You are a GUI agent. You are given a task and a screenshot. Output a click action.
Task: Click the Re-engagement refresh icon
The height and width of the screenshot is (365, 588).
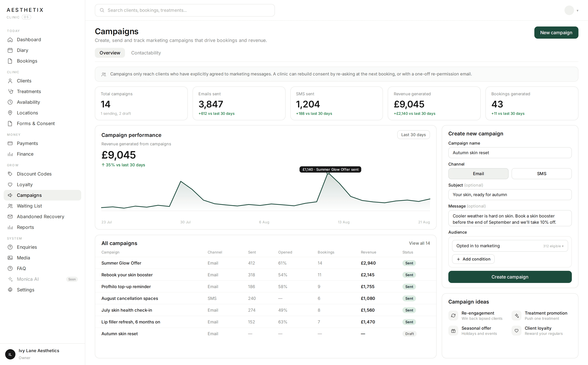(453, 316)
